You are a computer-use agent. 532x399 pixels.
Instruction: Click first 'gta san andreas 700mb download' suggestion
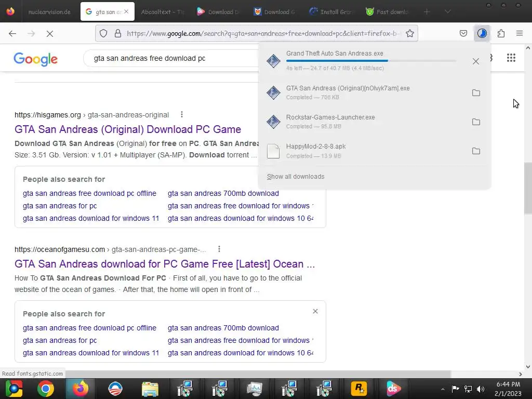223,193
